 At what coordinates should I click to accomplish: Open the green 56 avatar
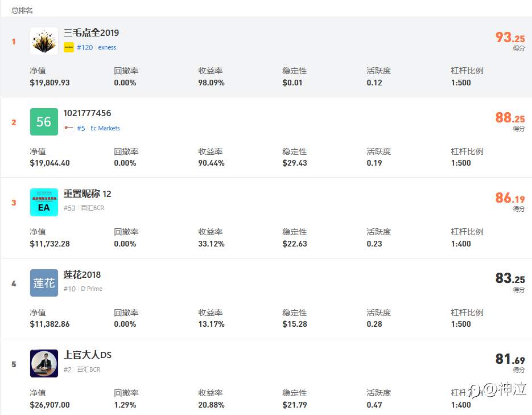pos(44,122)
